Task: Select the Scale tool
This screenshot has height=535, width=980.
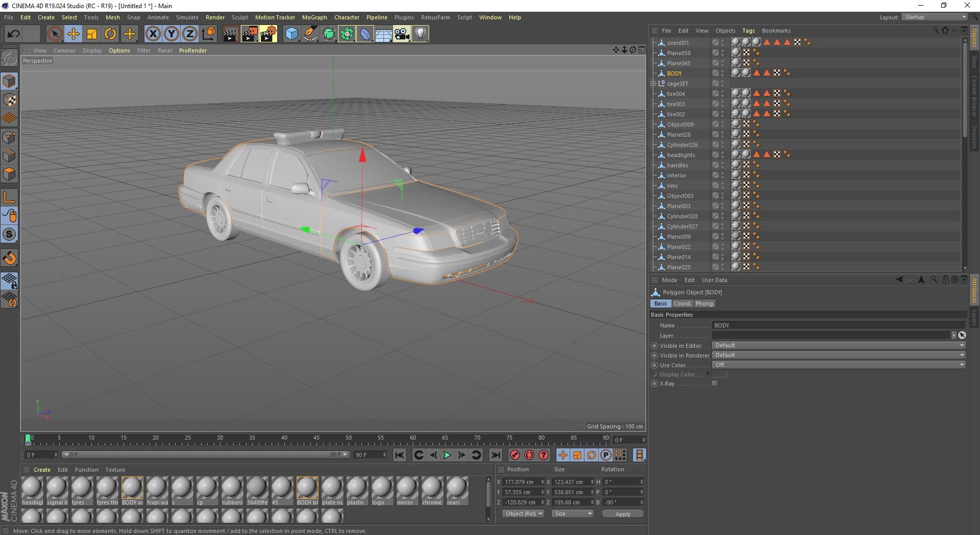Action: pos(92,34)
